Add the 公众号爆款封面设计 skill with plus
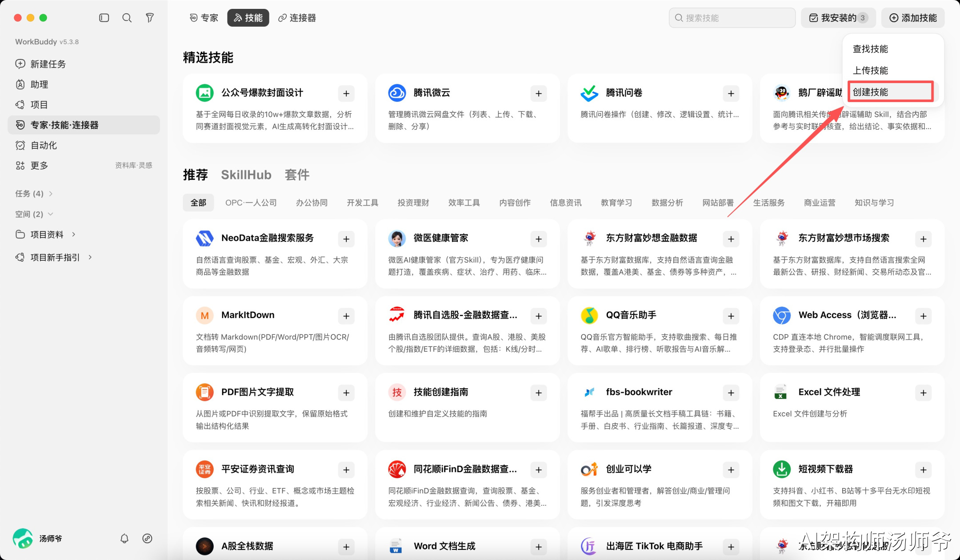 point(346,93)
